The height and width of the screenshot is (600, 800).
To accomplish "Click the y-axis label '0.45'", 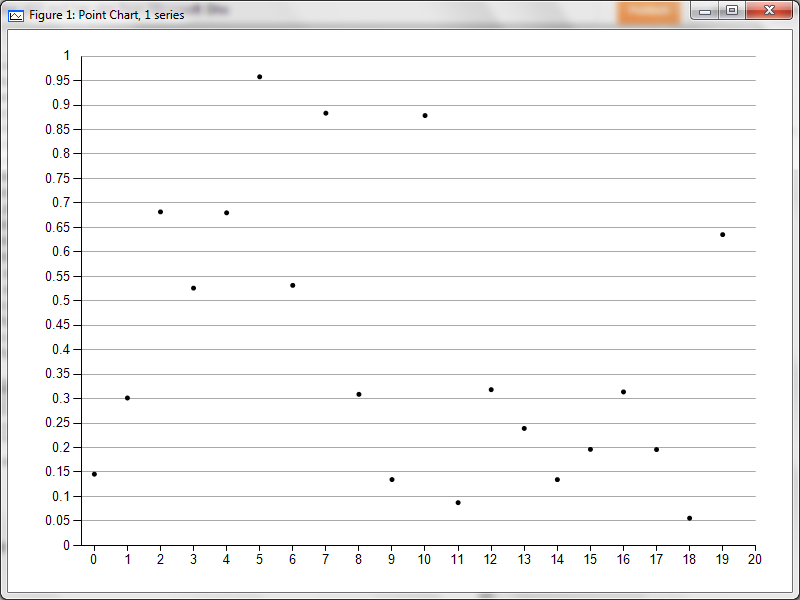I will pyautogui.click(x=57, y=325).
